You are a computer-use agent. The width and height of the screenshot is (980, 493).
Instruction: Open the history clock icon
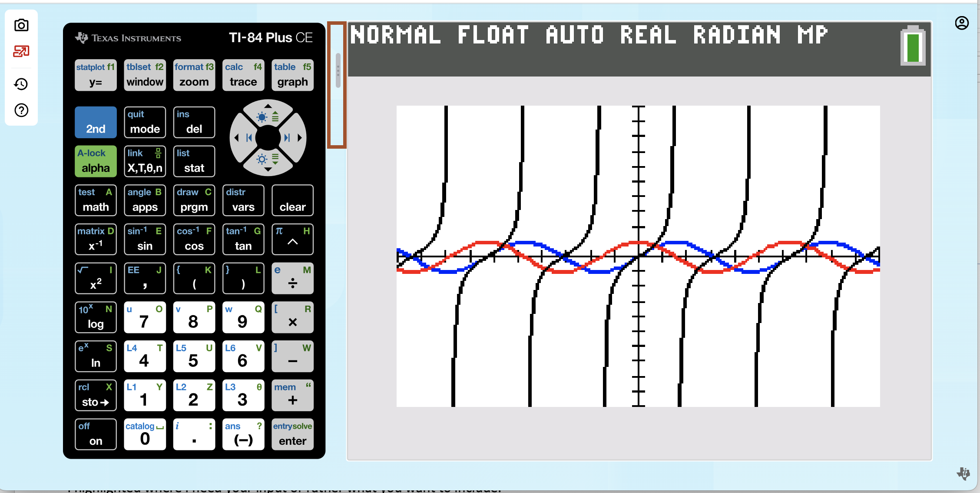click(21, 84)
